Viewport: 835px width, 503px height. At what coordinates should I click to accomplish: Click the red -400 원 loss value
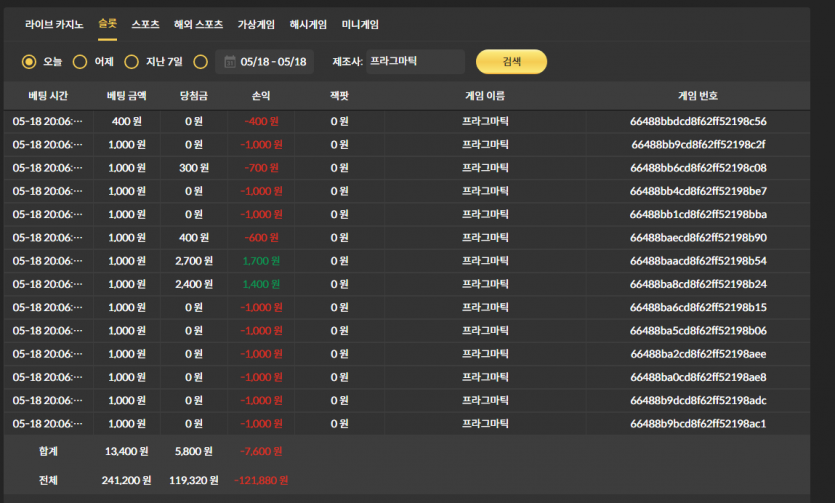[x=261, y=121]
